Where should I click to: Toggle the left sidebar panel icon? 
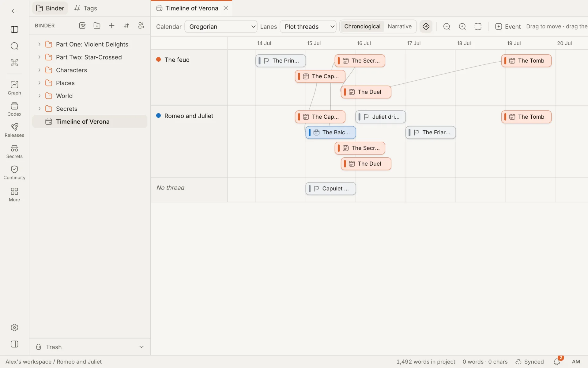click(14, 29)
